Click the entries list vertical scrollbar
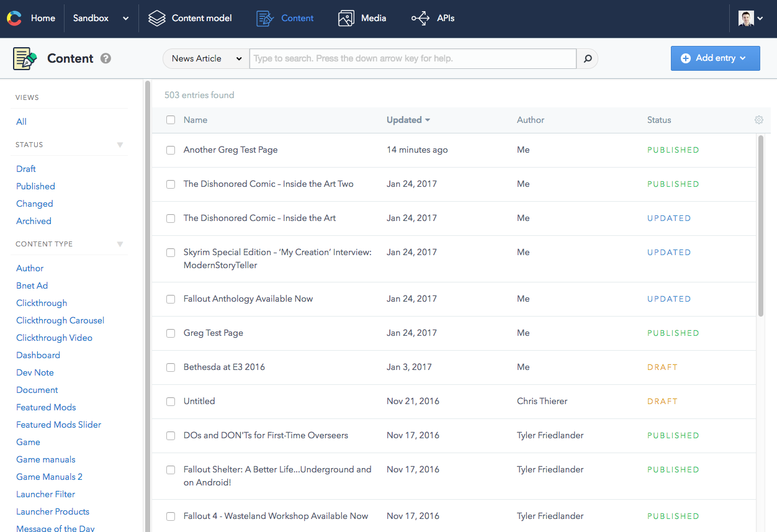The width and height of the screenshot is (777, 532). 761,226
